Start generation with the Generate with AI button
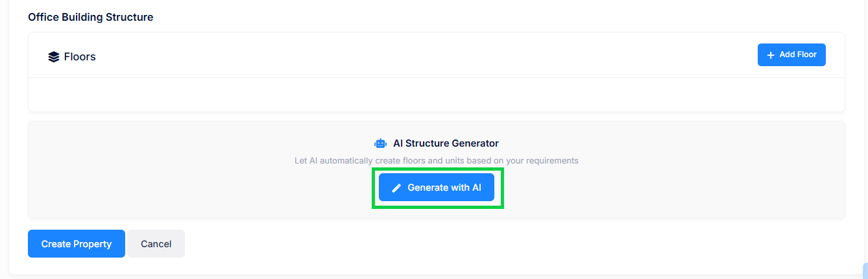868x279 pixels. [x=437, y=188]
